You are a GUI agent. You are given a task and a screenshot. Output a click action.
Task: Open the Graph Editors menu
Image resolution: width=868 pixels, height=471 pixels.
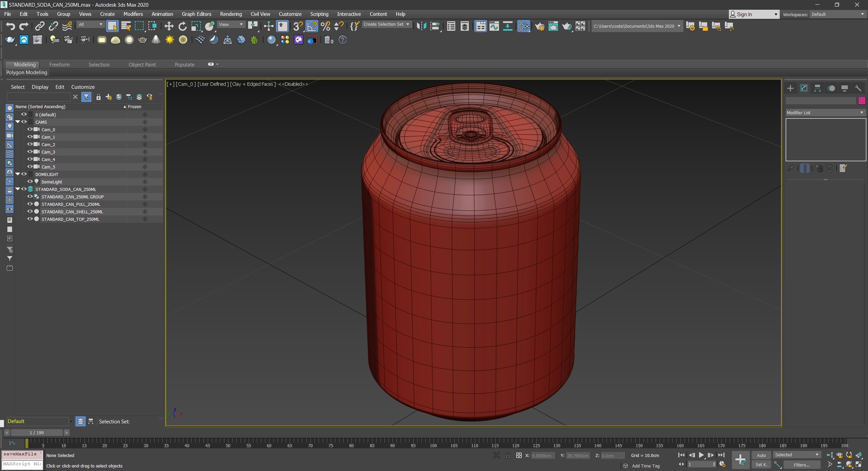coord(196,14)
